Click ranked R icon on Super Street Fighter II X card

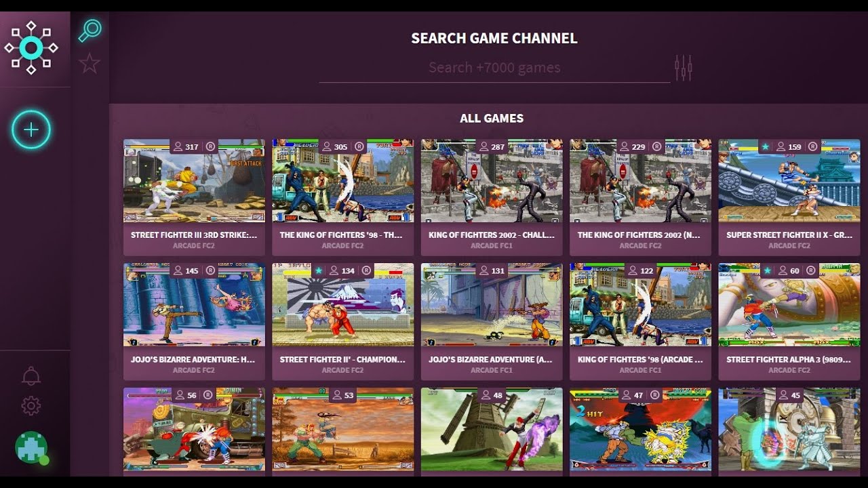pos(812,146)
